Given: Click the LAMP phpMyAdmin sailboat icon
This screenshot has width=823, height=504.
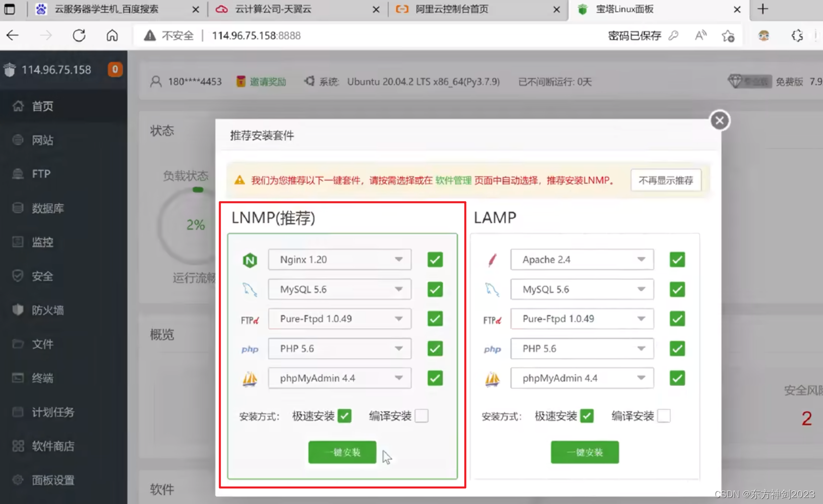Looking at the screenshot, I should [x=492, y=379].
